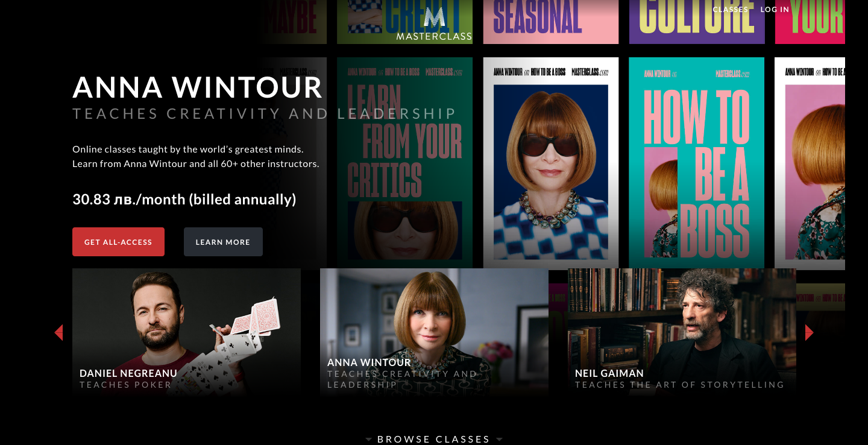Click the left red carousel arrow
868x445 pixels.
click(x=58, y=332)
